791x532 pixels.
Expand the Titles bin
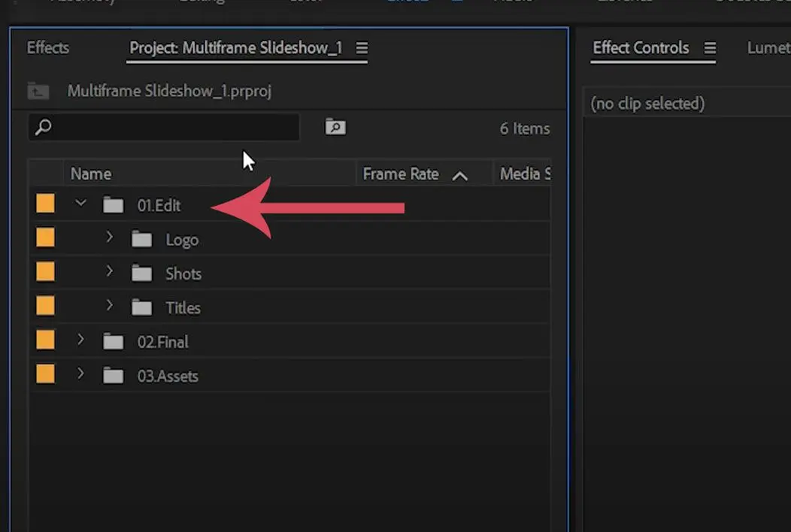coord(110,306)
